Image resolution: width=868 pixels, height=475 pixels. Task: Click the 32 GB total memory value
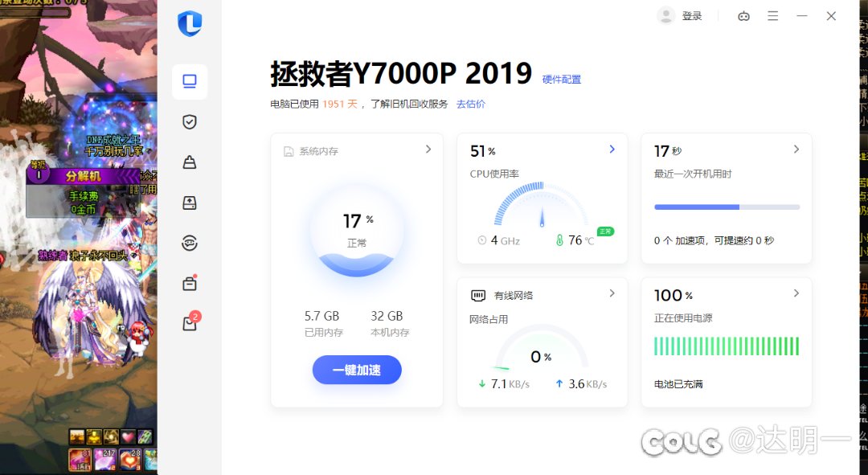387,316
